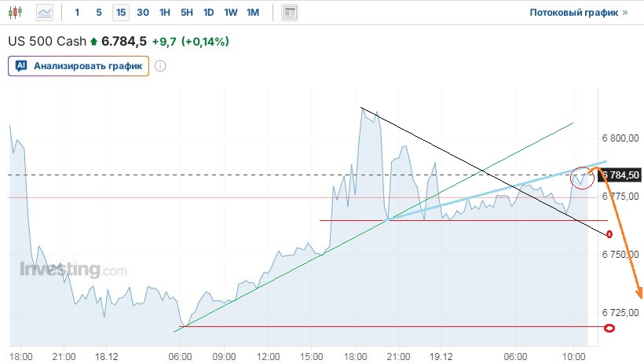
Task: Select the 5 minute timeframe
Action: coord(98,13)
